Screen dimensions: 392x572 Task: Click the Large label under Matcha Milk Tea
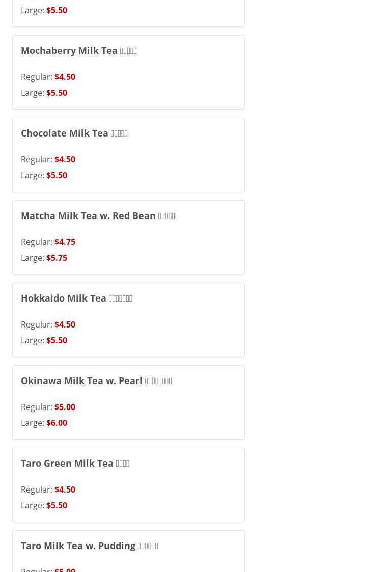pyautogui.click(x=32, y=258)
